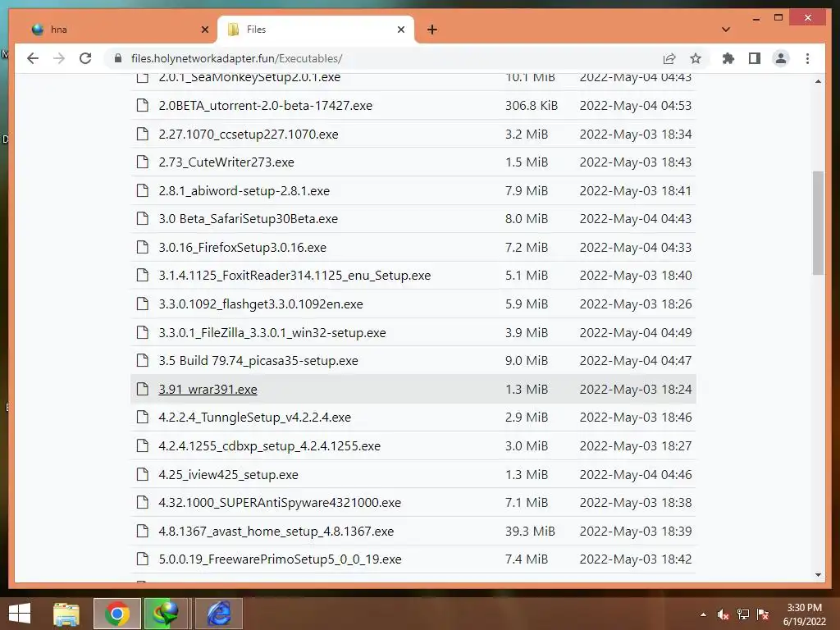Click the Chrome taskbar icon
The width and height of the screenshot is (840, 630).
pyautogui.click(x=116, y=614)
